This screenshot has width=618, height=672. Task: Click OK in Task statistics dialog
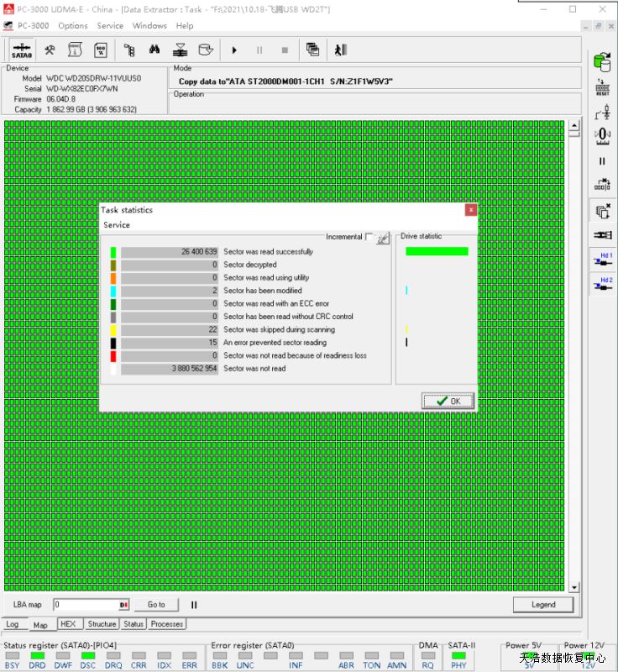tap(448, 401)
